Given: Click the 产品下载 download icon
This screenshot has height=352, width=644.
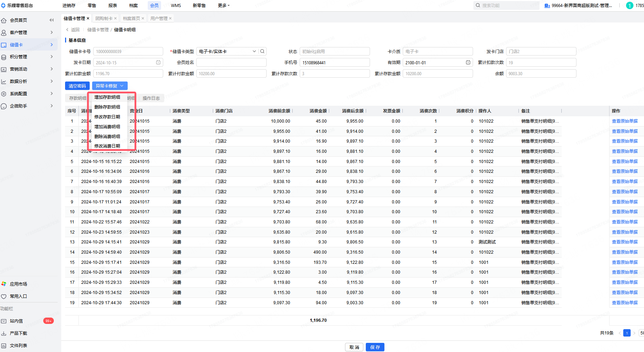Looking at the screenshot, I should 4,333.
